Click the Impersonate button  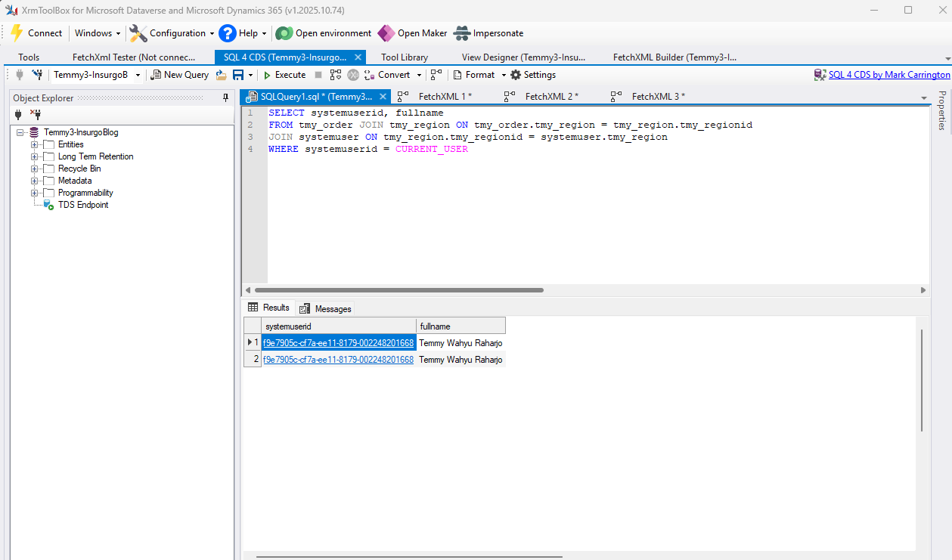488,33
